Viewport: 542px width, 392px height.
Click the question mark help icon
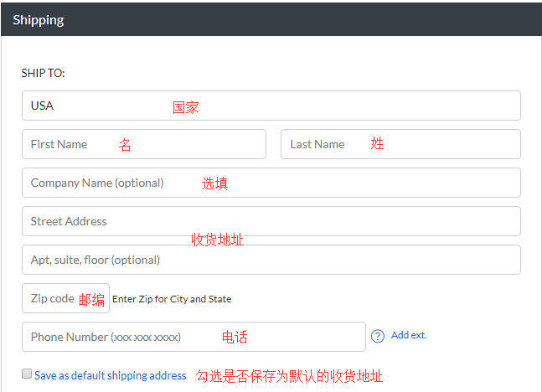pyautogui.click(x=377, y=336)
